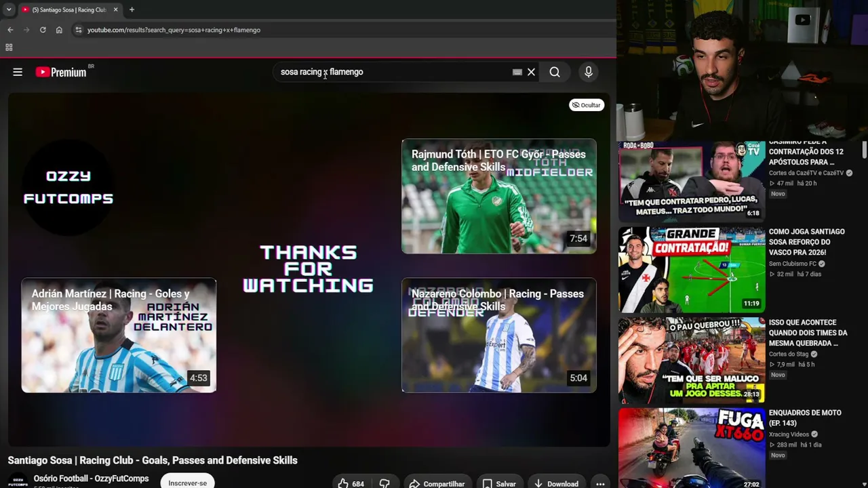Download the Santiago Sosa video

tap(556, 484)
